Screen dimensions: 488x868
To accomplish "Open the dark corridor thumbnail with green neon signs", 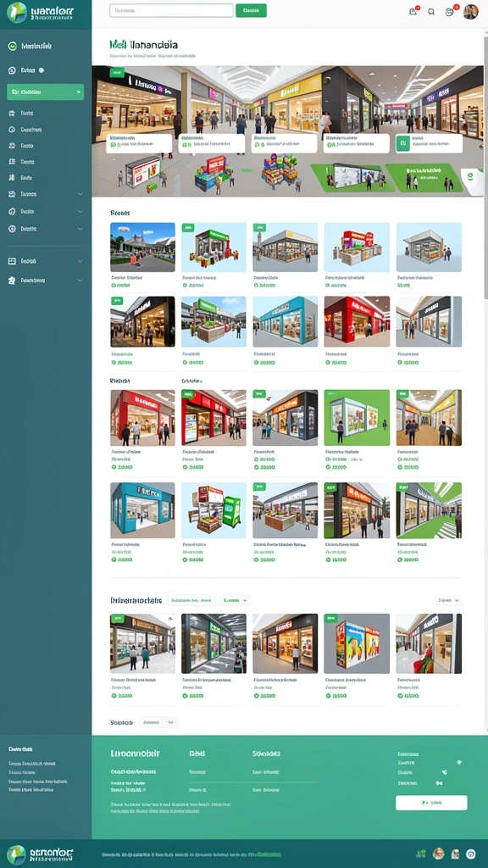I will [x=214, y=643].
